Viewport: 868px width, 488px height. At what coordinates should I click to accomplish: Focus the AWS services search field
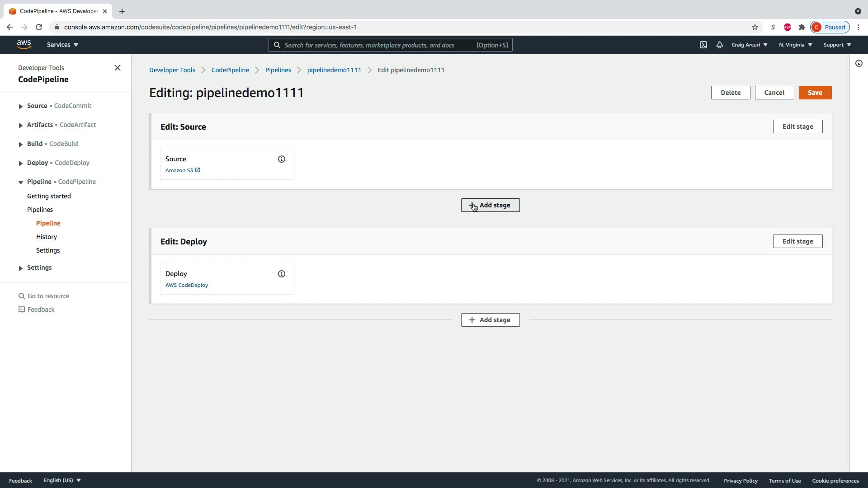pyautogui.click(x=375, y=45)
